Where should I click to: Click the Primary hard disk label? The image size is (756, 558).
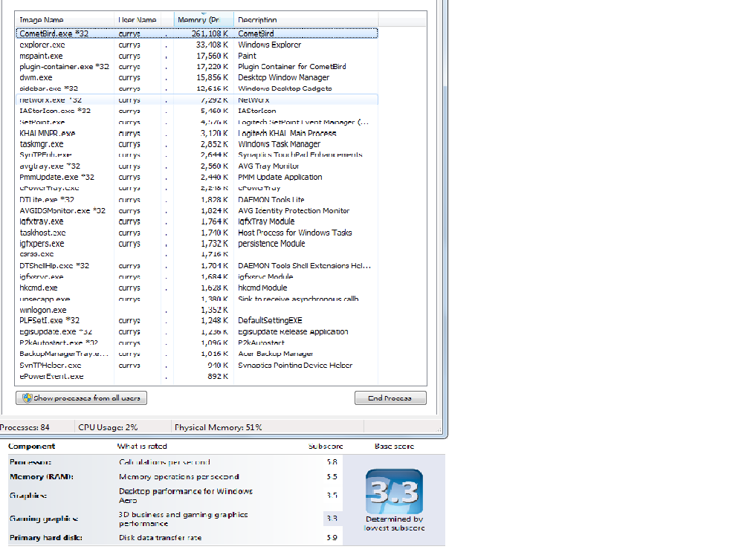tap(46, 538)
